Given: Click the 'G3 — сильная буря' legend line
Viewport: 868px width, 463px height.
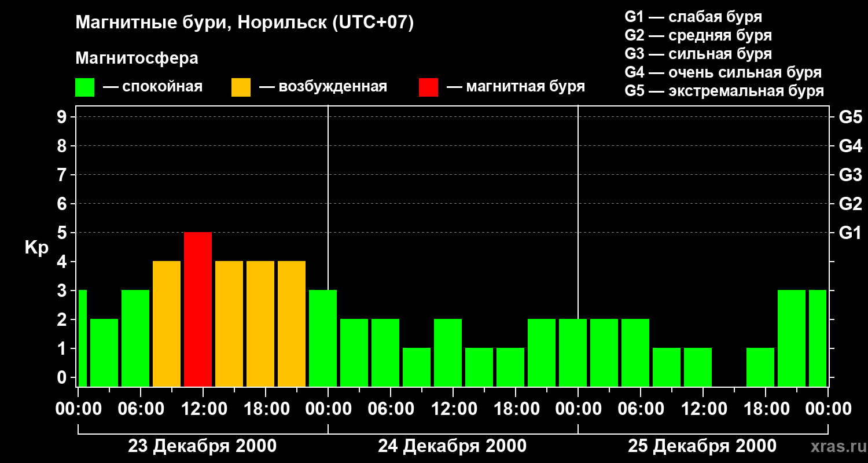Looking at the screenshot, I should (698, 54).
